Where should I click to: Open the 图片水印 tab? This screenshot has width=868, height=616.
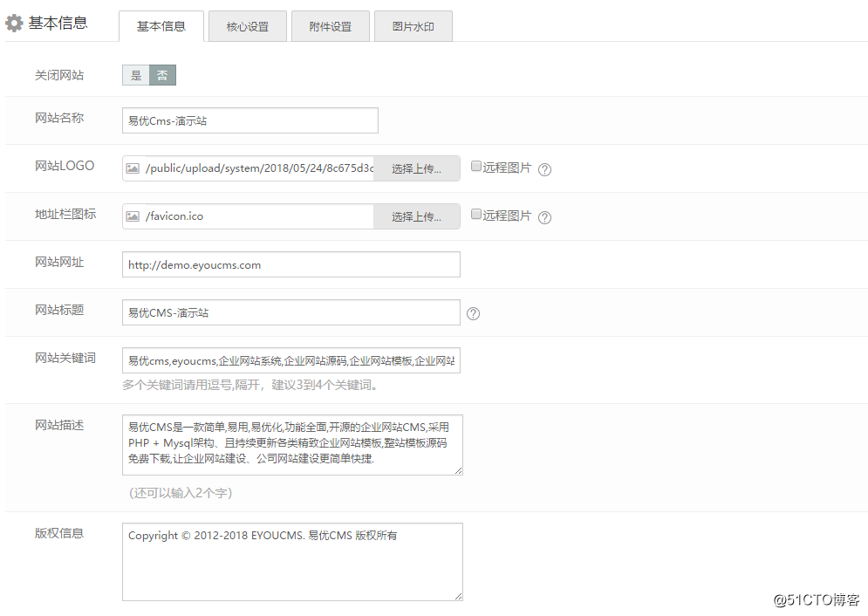click(x=413, y=26)
